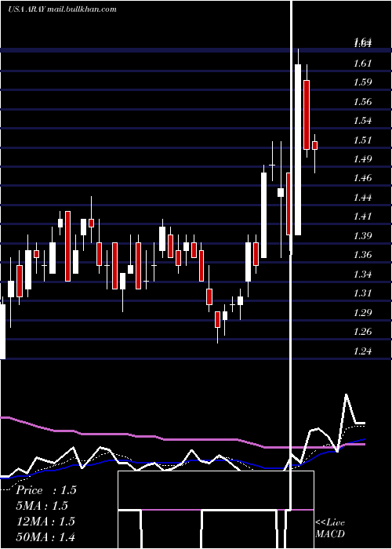Image resolution: width=392 pixels, height=549 pixels.
Task: Click the 1.56 price axis label
Action: tap(362, 102)
